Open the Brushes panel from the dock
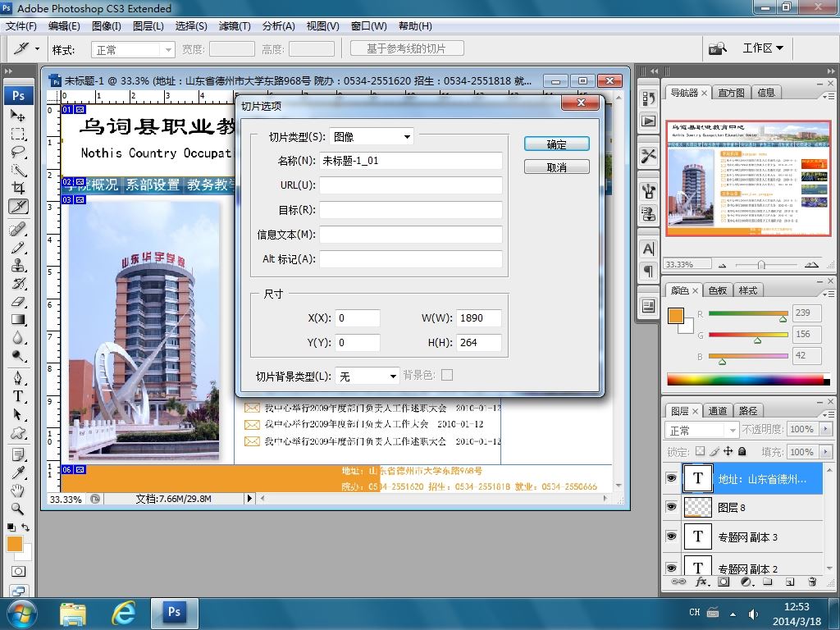840x630 pixels. 649,191
